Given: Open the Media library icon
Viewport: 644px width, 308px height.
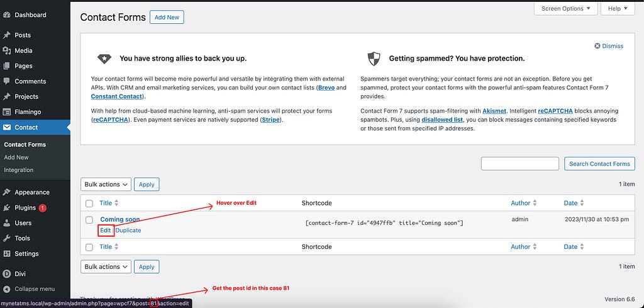Looking at the screenshot, I should 6,50.
